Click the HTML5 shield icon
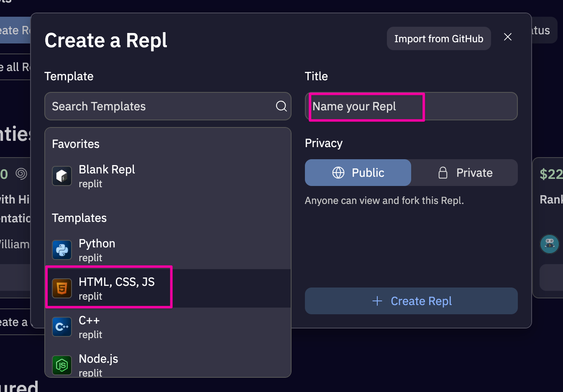Image resolution: width=563 pixels, height=392 pixels. point(62,288)
